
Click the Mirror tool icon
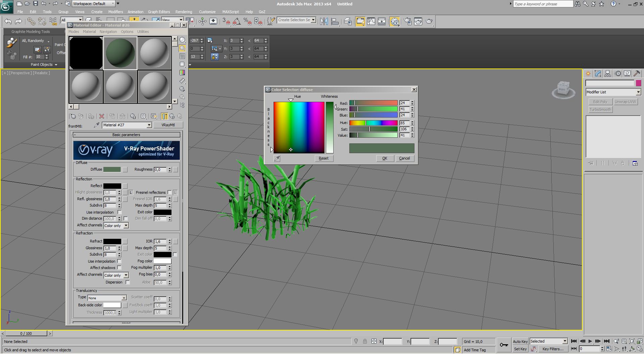coord(324,21)
